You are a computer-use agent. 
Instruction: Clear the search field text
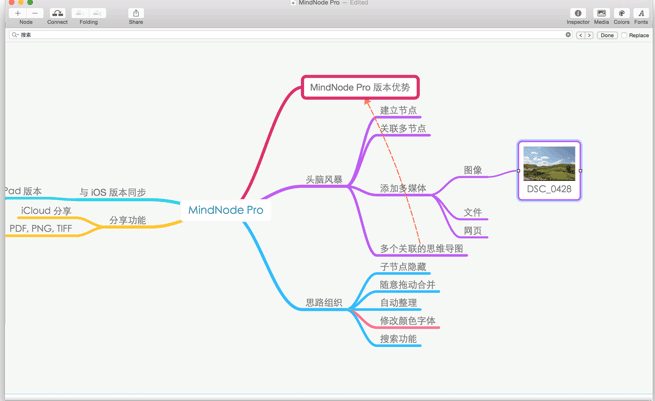tap(568, 35)
